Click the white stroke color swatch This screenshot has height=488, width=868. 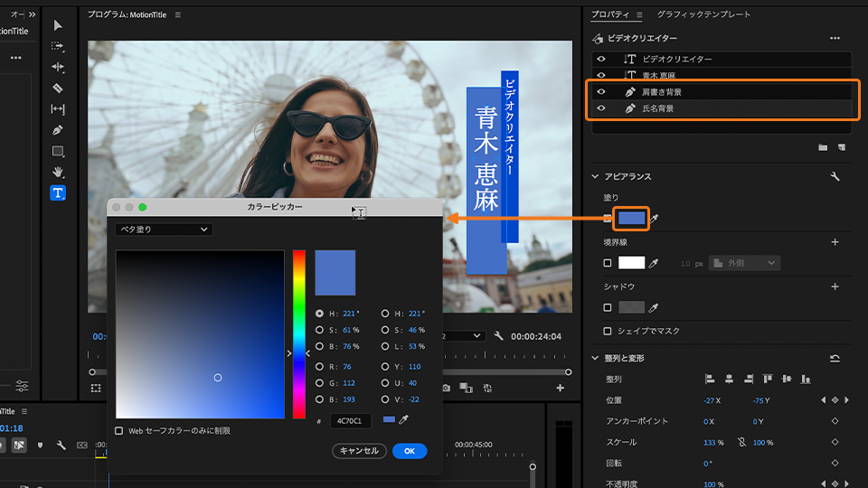coord(631,263)
